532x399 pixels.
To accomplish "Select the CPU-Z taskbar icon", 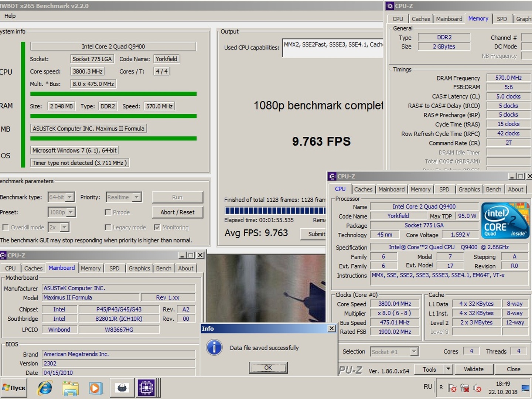I will [147, 388].
